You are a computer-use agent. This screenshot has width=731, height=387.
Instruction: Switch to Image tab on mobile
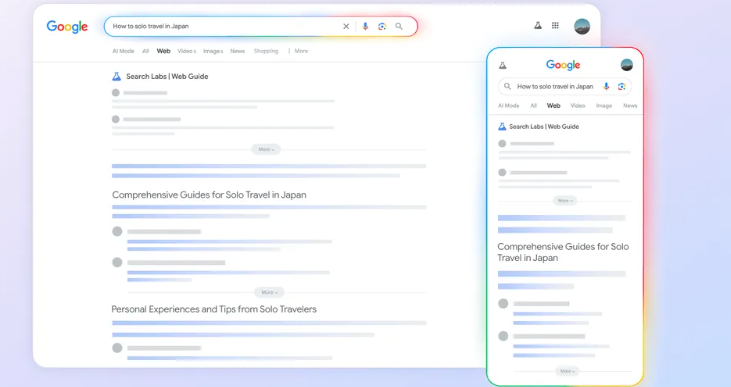point(604,106)
